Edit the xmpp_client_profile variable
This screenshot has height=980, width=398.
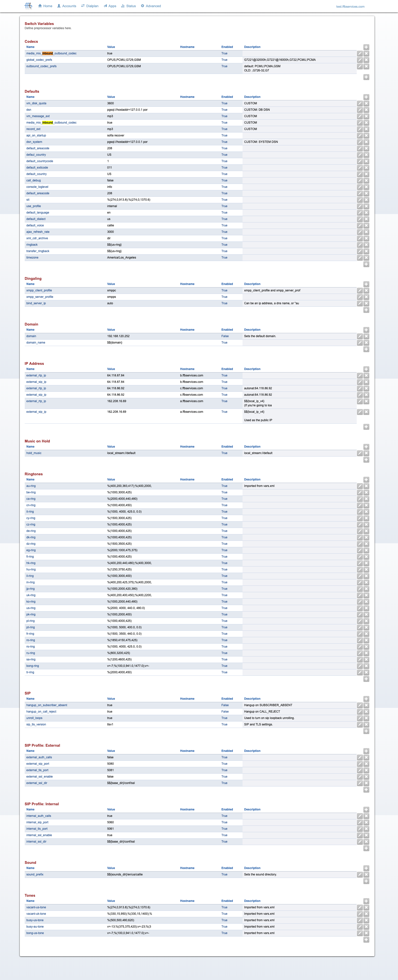[x=360, y=291]
